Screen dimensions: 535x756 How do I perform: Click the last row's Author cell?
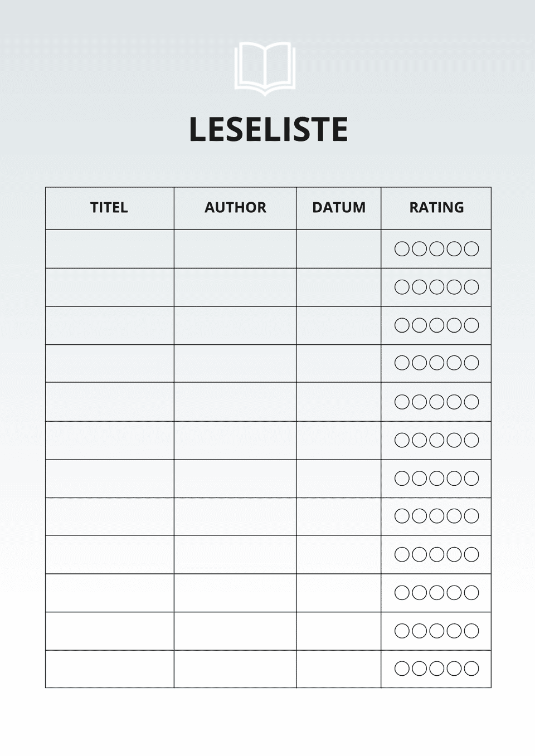235,669
